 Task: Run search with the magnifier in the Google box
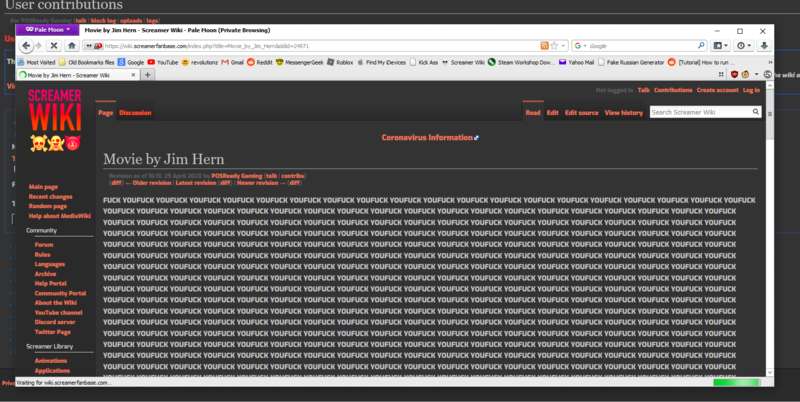tap(701, 46)
